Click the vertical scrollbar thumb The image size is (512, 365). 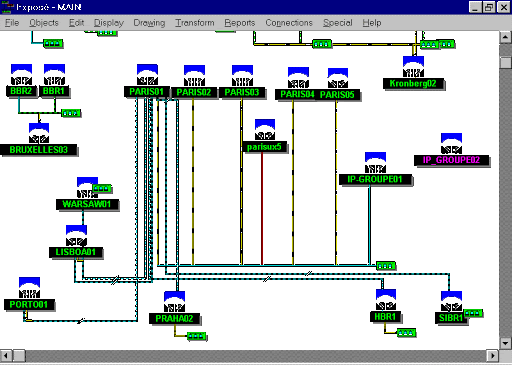coord(505,63)
